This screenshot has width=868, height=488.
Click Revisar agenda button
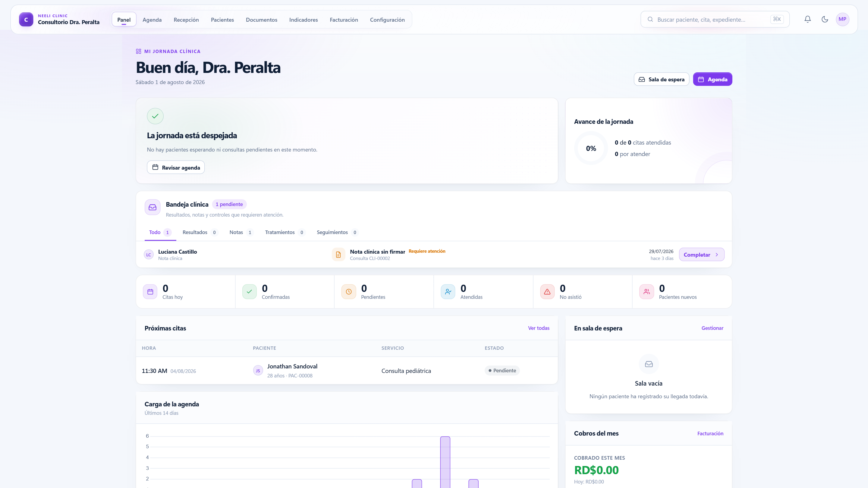tap(176, 167)
